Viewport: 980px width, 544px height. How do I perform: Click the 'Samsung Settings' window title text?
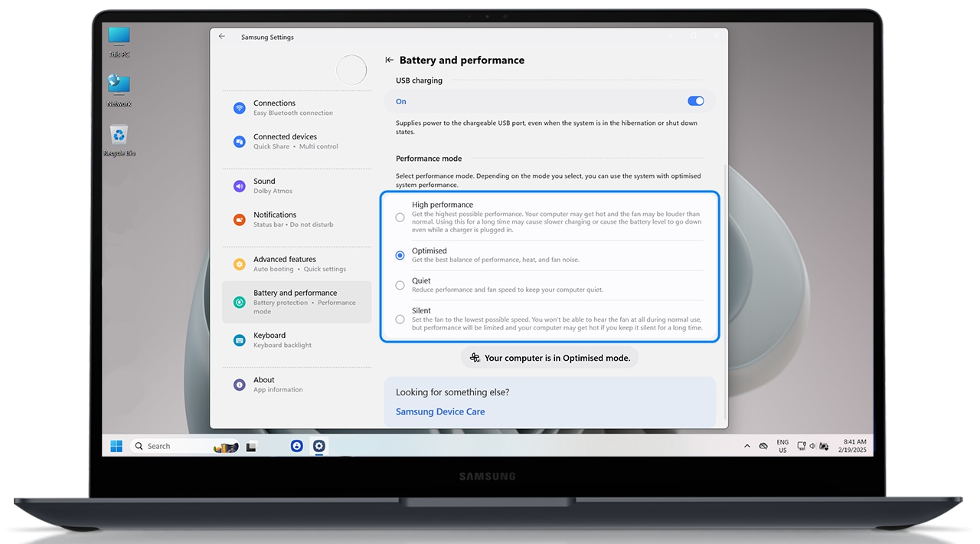267,37
